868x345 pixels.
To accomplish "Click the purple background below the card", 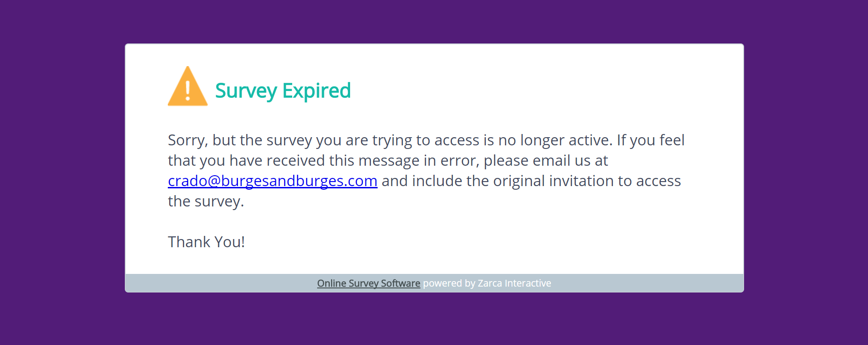I will pyautogui.click(x=434, y=319).
